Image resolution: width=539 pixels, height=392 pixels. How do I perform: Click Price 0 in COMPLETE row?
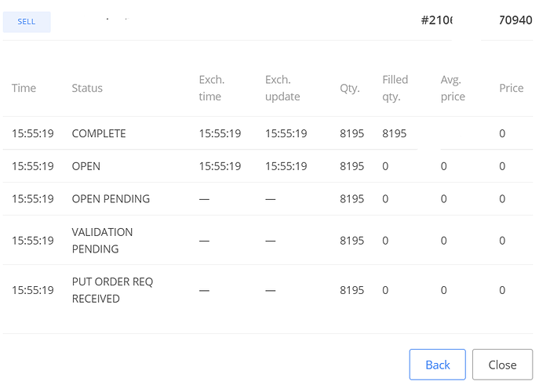click(502, 133)
